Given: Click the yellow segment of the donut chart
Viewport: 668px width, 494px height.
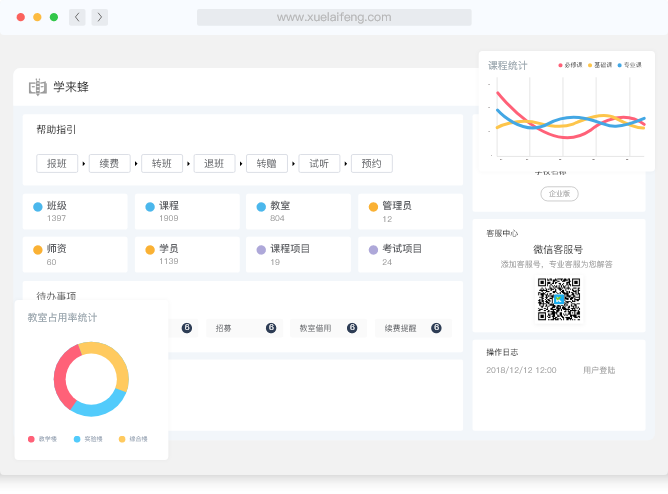Looking at the screenshot, I should click(116, 359).
